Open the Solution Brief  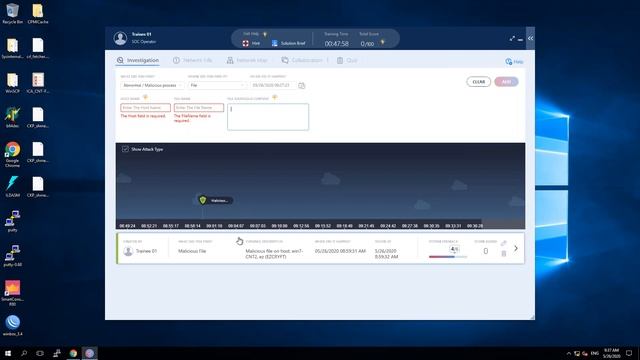click(289, 43)
